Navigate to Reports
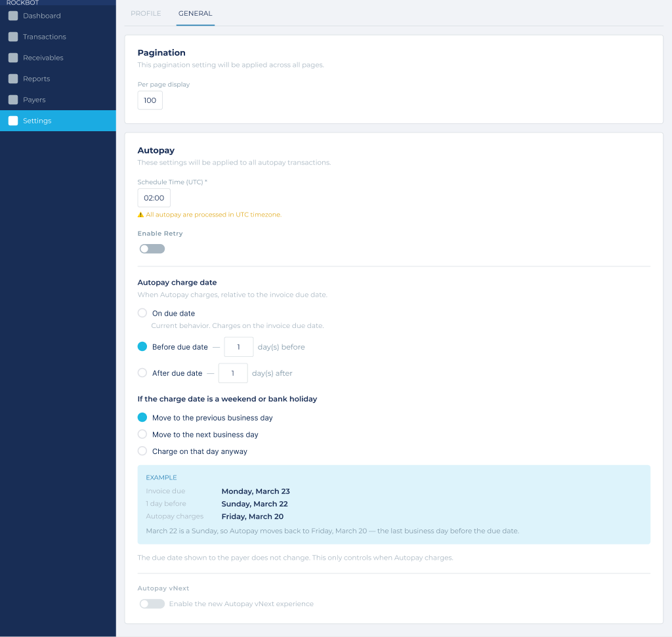The width and height of the screenshot is (672, 637). click(x=58, y=79)
